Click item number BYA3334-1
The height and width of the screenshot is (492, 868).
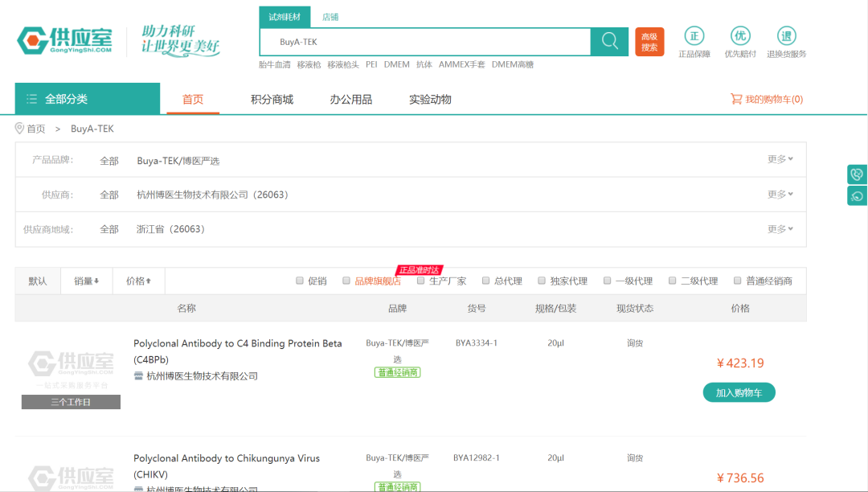click(476, 343)
